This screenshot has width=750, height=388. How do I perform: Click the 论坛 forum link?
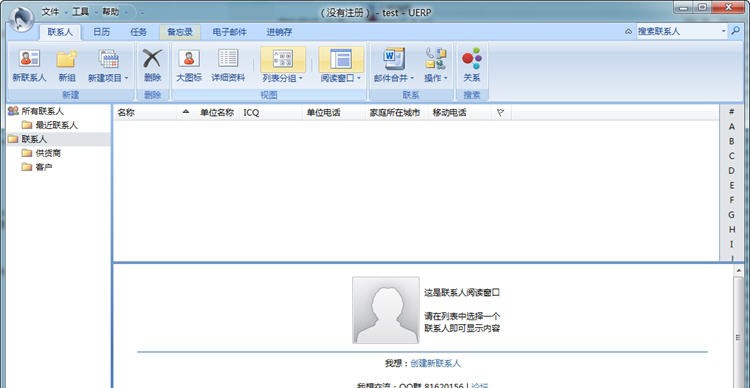point(479,385)
